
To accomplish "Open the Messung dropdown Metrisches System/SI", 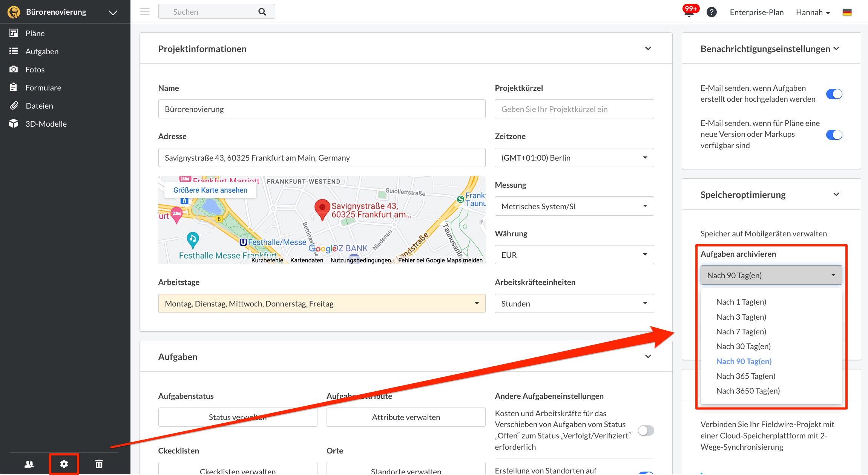I will coord(574,206).
